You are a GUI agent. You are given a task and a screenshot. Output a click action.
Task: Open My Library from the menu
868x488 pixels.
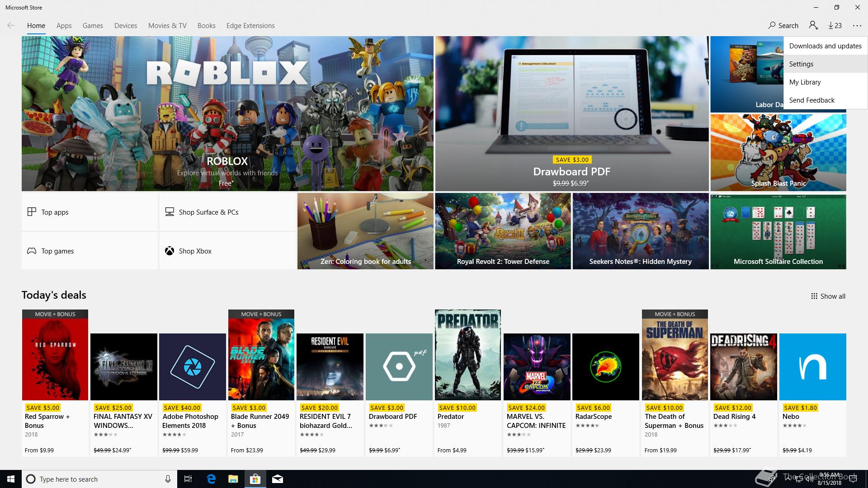826,82
